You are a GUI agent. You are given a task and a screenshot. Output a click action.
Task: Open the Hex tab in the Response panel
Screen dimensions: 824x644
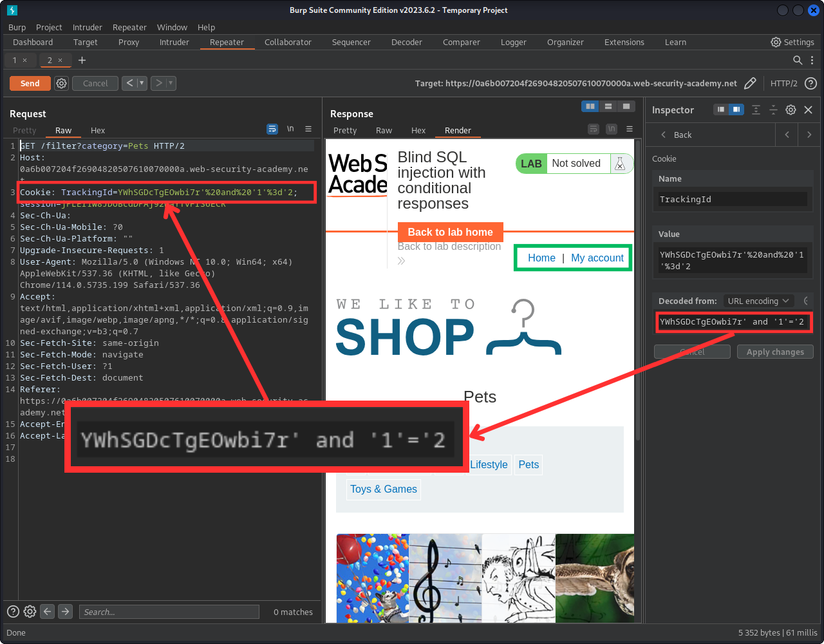tap(418, 130)
